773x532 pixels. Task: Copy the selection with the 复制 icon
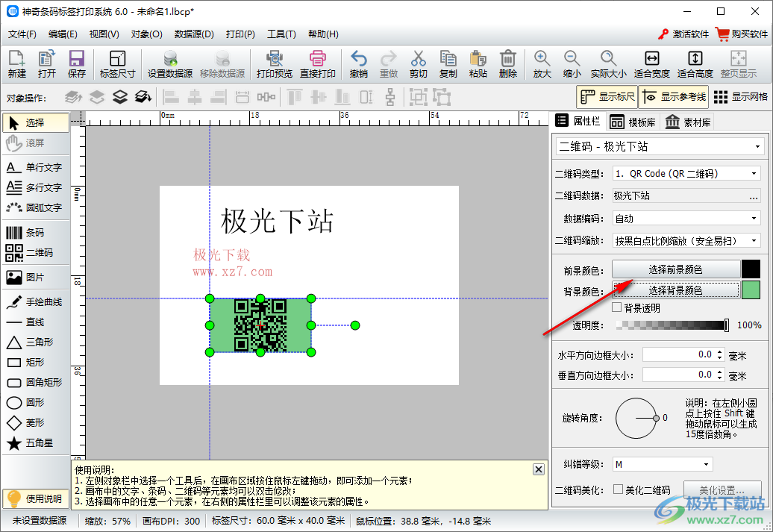(x=448, y=64)
